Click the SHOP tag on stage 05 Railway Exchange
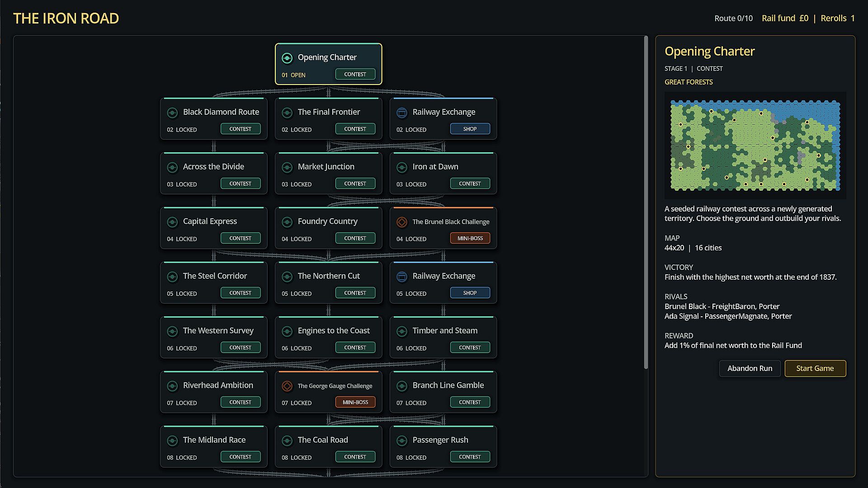 tap(470, 293)
